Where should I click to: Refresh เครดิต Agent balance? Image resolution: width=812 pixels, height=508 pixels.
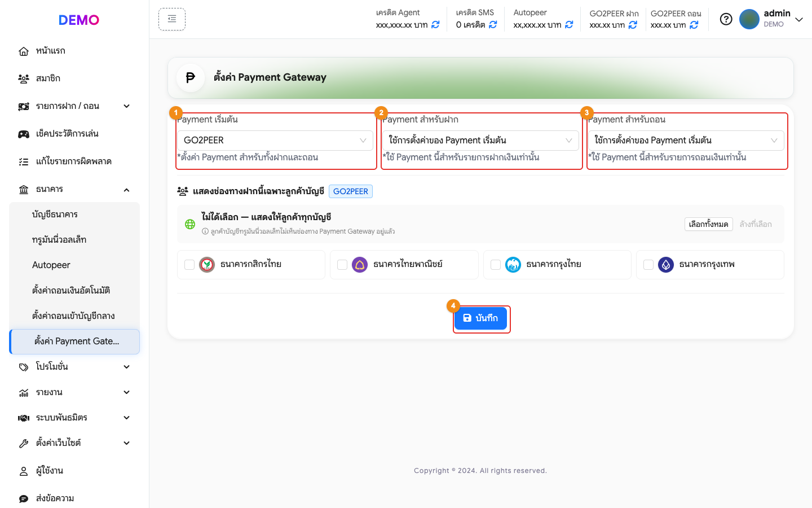click(x=435, y=25)
